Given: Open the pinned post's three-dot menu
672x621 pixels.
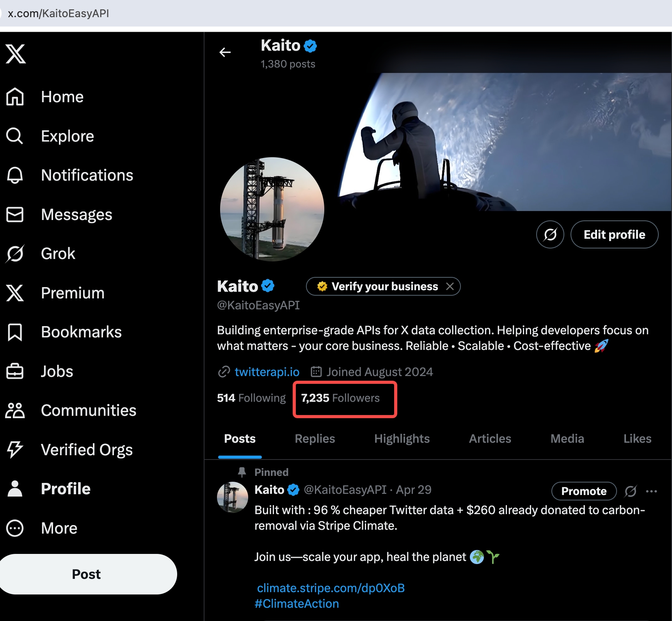Looking at the screenshot, I should point(651,491).
